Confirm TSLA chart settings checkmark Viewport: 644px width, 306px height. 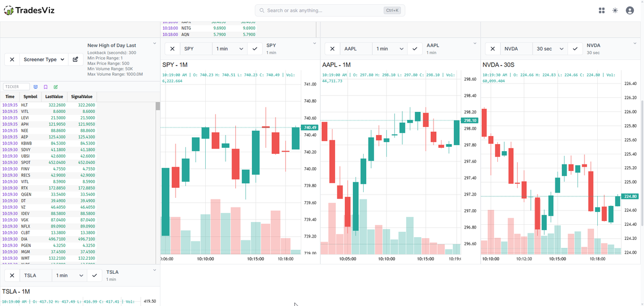pos(95,275)
